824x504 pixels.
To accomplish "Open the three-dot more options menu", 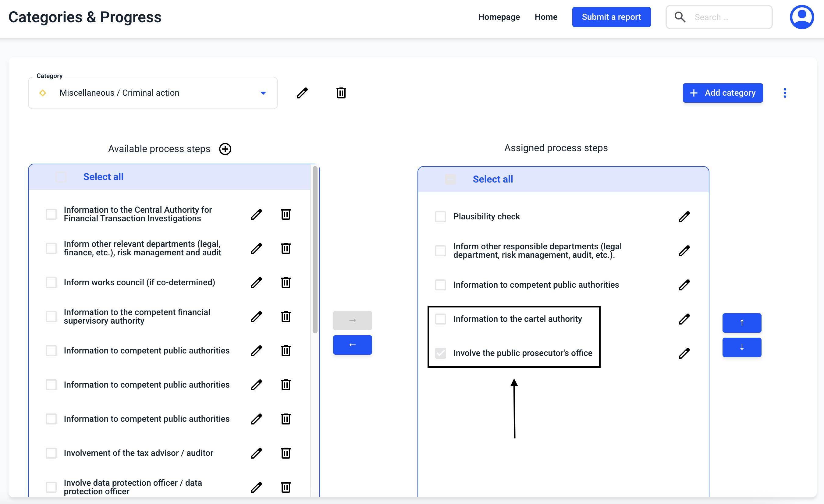I will click(785, 93).
